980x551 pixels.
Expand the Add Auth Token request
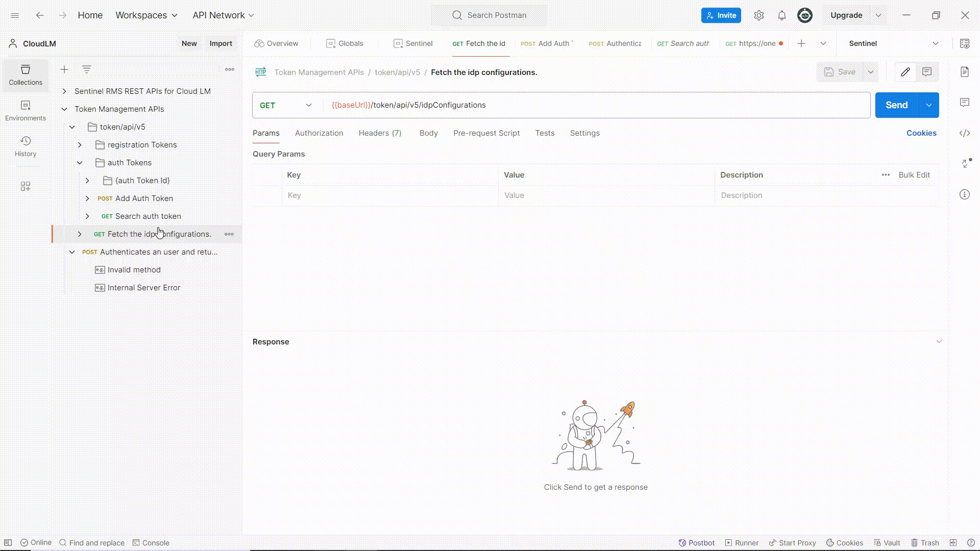pos(87,198)
